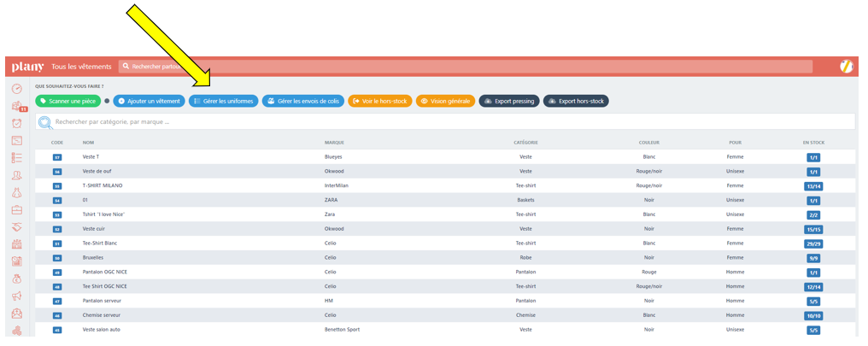Click the Plany logo
868x346 pixels.
[27, 67]
